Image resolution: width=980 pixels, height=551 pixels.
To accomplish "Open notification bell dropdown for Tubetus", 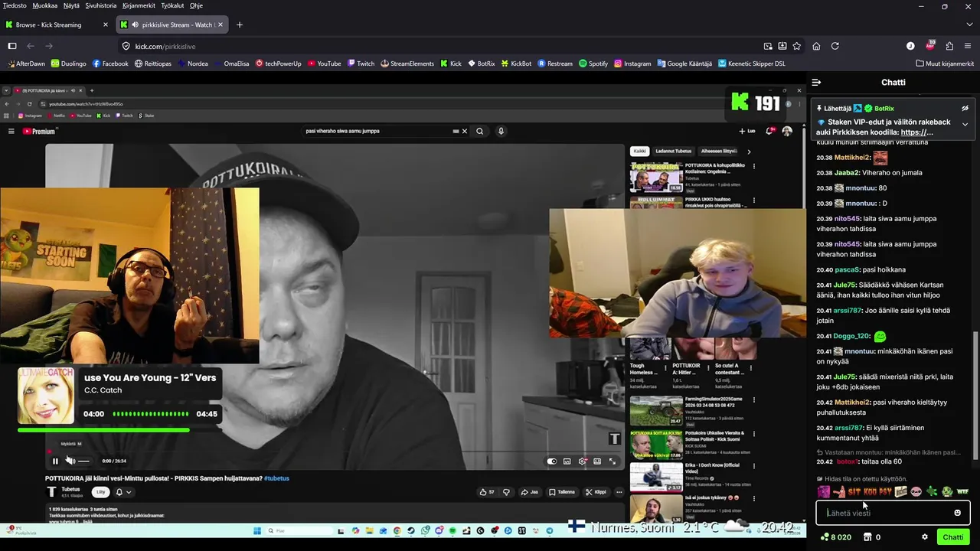I will [122, 492].
